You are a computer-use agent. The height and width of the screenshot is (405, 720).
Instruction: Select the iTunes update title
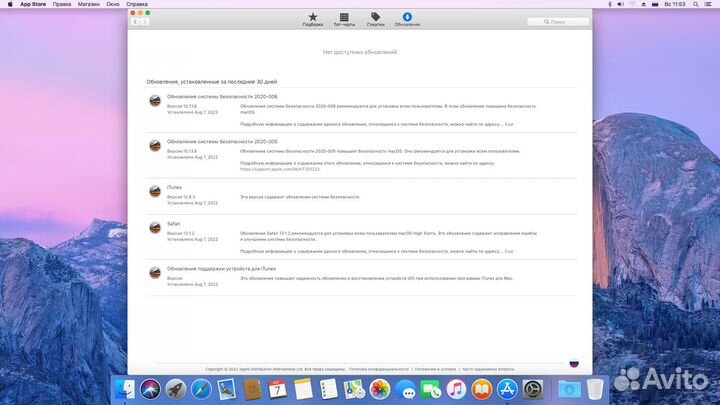click(x=174, y=187)
